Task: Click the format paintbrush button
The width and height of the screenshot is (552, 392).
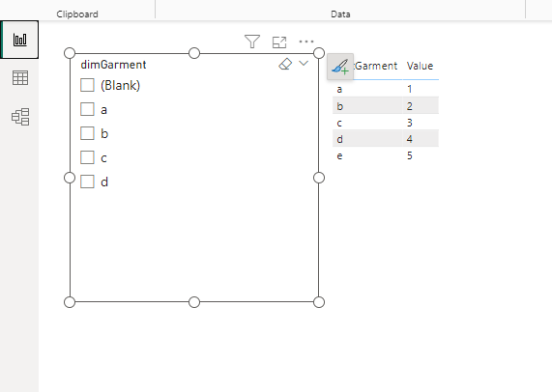Action: click(x=340, y=67)
